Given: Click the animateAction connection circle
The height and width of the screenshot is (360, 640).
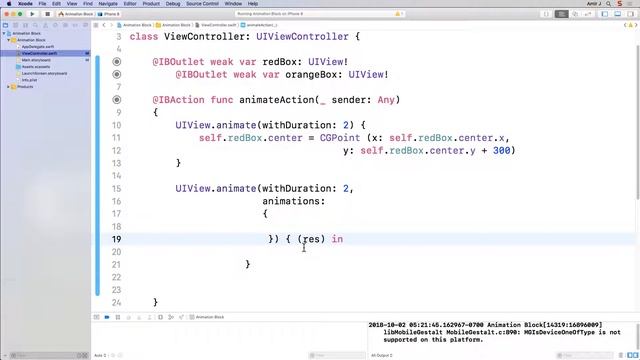Looking at the screenshot, I should [x=117, y=100].
